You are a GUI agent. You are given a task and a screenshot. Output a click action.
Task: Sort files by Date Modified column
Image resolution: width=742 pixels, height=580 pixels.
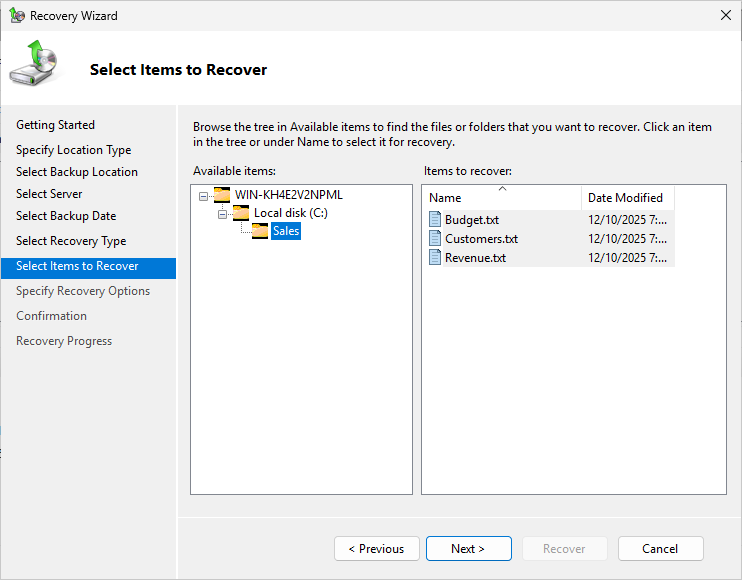626,197
